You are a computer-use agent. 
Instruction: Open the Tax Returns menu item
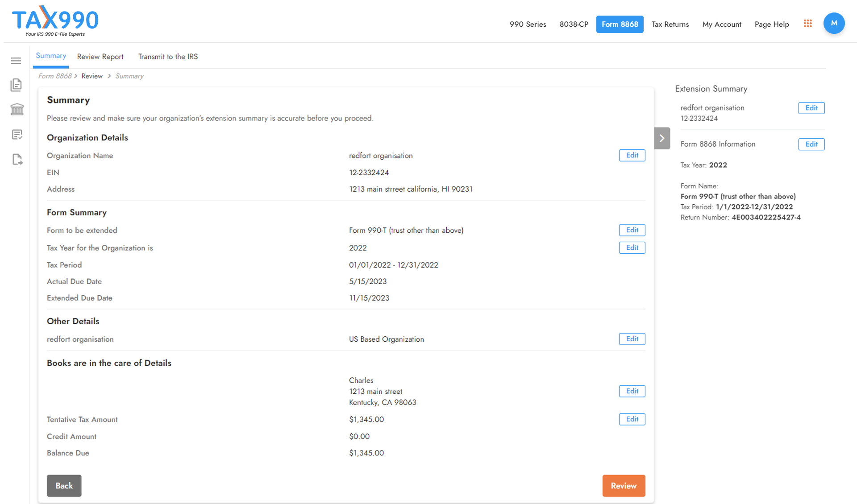(670, 24)
